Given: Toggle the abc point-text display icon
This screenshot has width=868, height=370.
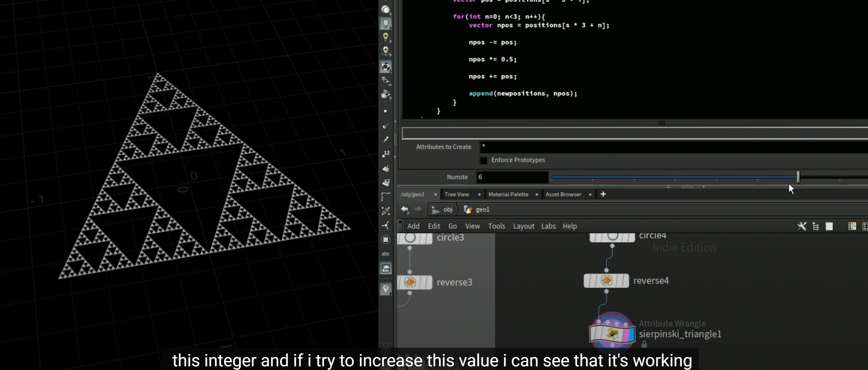Looking at the screenshot, I should pyautogui.click(x=385, y=254).
